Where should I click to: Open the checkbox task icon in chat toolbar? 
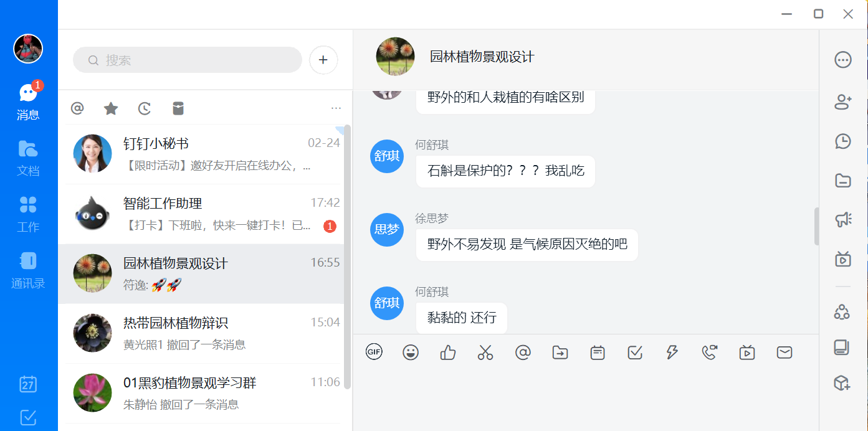pyautogui.click(x=635, y=353)
